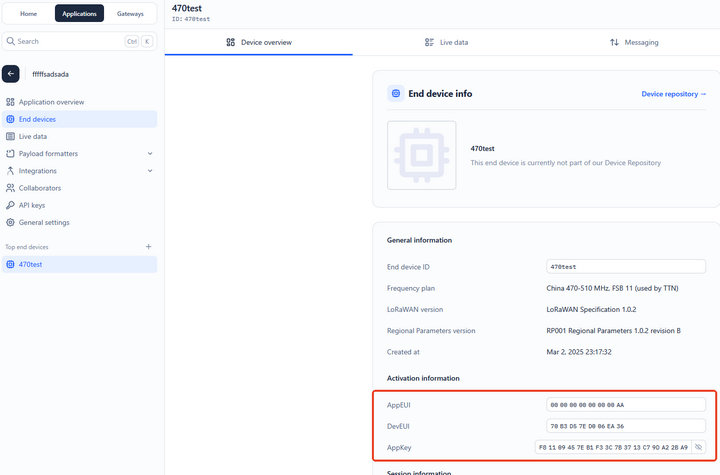The height and width of the screenshot is (475, 720).
Task: Expand Integrations submenu
Action: click(150, 171)
